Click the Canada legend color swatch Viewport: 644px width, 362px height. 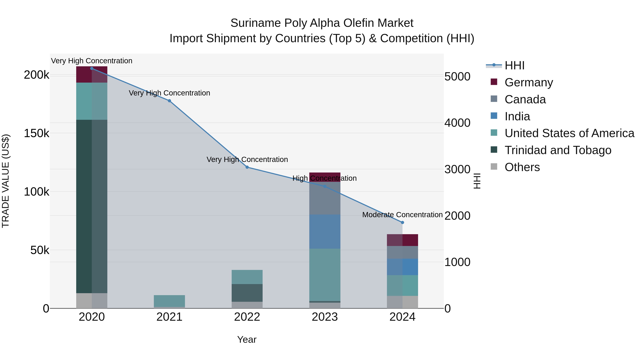coord(494,99)
